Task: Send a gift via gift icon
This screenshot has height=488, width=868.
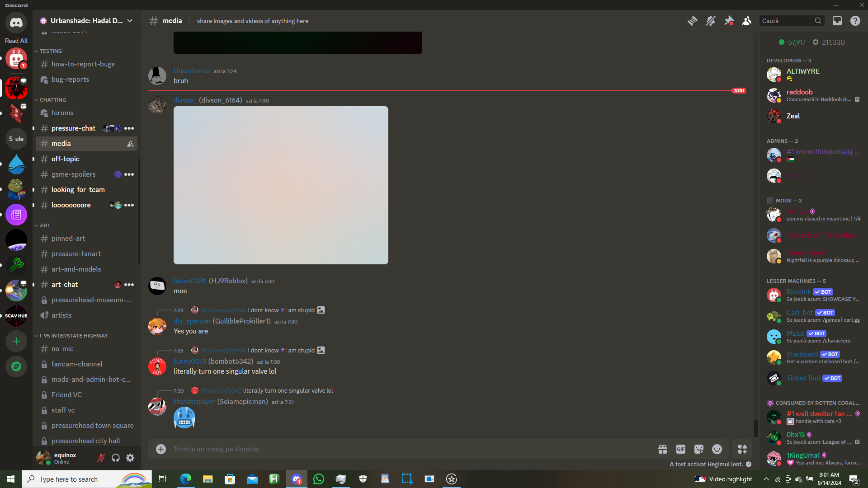Action: click(663, 449)
